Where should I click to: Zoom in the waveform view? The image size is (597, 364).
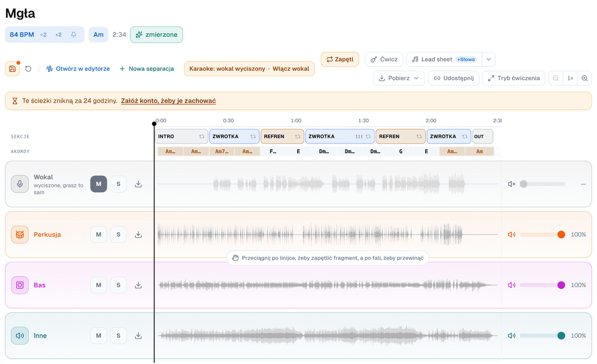click(x=585, y=78)
